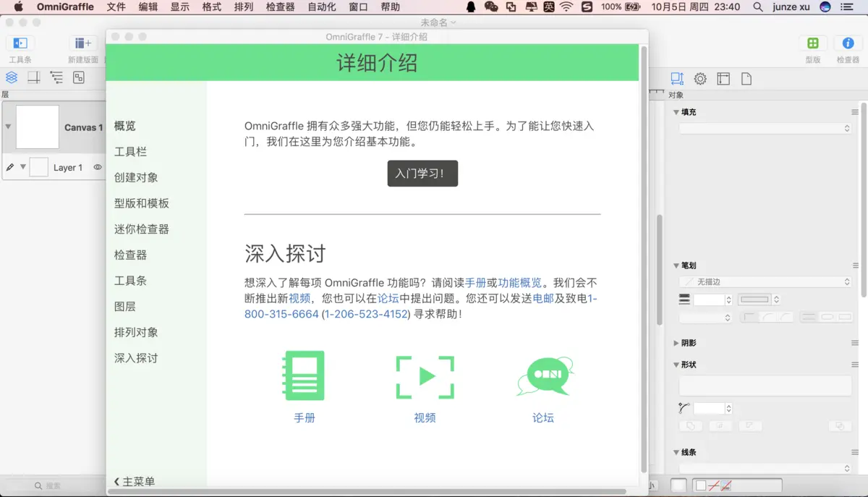The image size is (868, 497).
Task: Open the 显示 menu
Action: click(x=179, y=7)
